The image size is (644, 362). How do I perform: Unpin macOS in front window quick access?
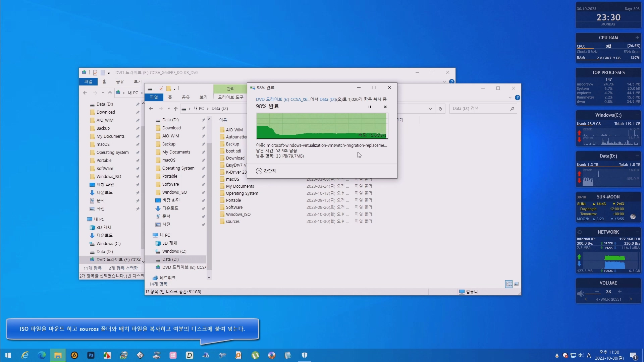click(x=203, y=160)
